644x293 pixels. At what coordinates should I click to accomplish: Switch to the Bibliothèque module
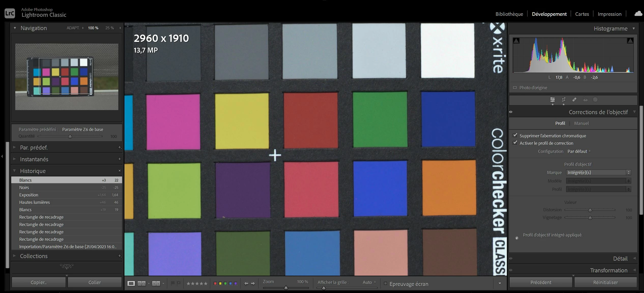(x=509, y=14)
